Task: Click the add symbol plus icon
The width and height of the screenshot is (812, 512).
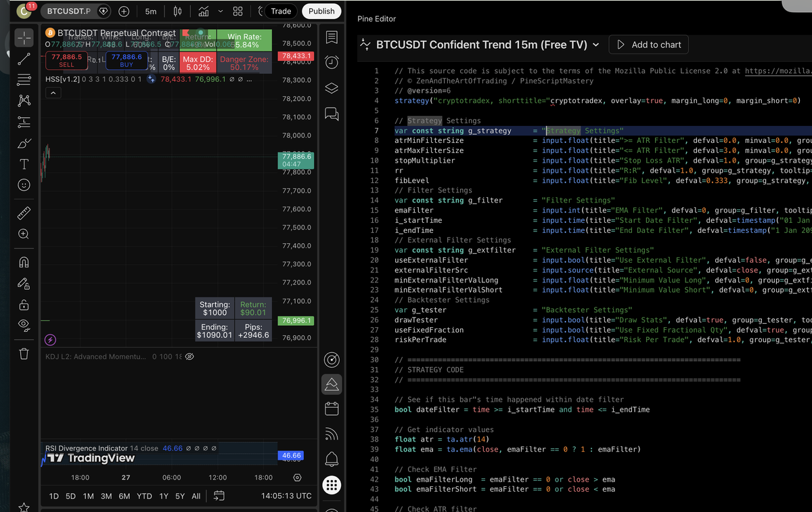Action: click(x=125, y=12)
